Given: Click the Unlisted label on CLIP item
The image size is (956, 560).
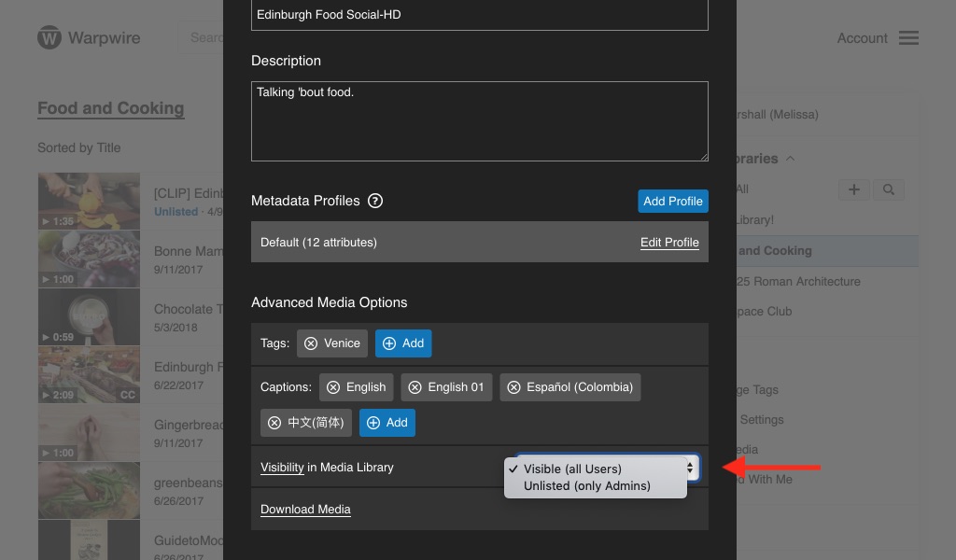Looking at the screenshot, I should [176, 212].
